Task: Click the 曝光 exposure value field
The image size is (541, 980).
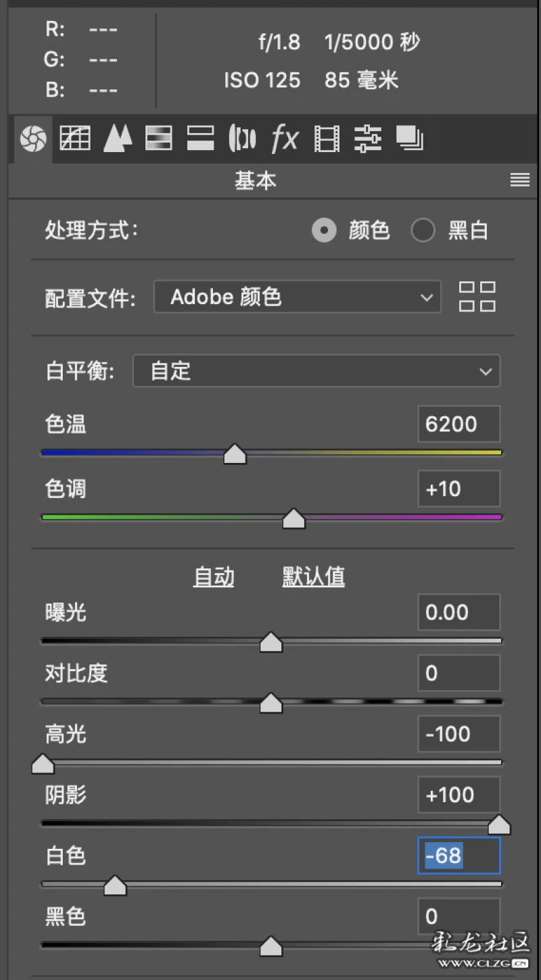Action: [458, 612]
